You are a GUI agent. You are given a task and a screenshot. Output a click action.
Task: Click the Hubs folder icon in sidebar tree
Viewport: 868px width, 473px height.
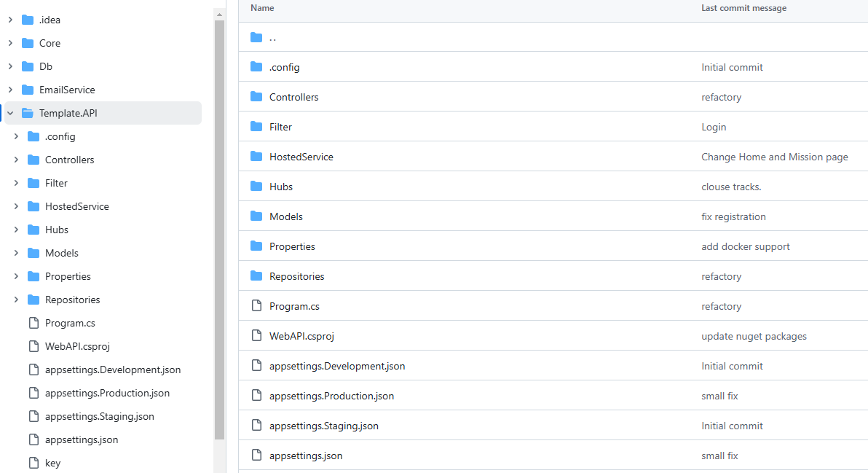[x=33, y=230]
